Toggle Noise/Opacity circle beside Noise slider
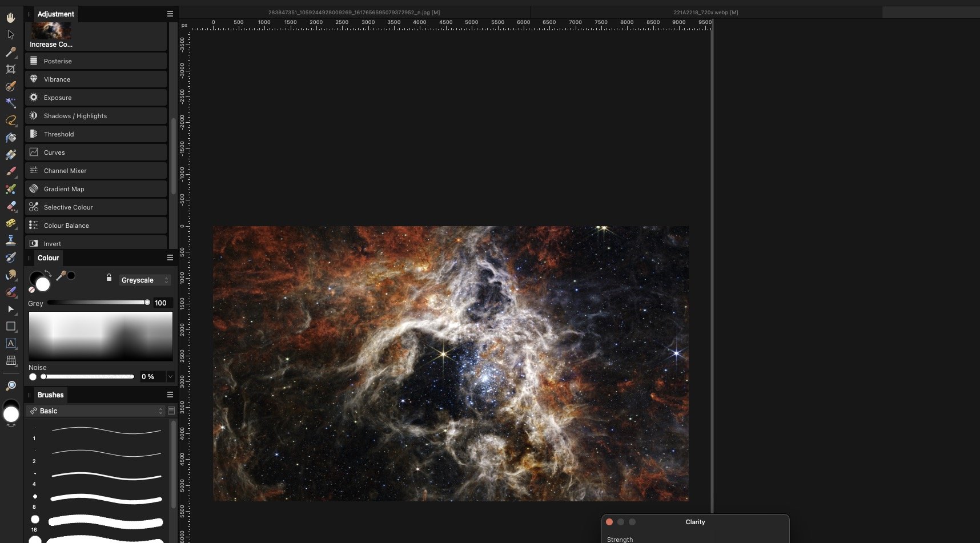 point(33,377)
